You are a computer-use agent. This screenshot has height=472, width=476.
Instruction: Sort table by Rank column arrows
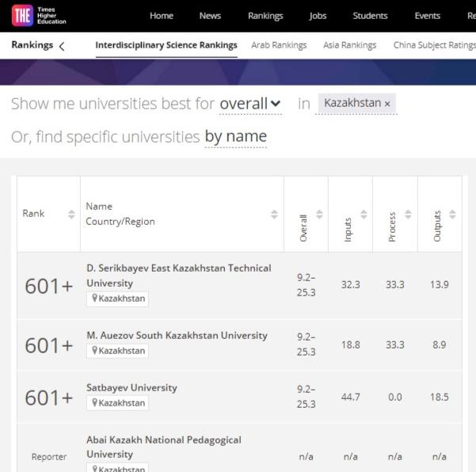tap(71, 214)
